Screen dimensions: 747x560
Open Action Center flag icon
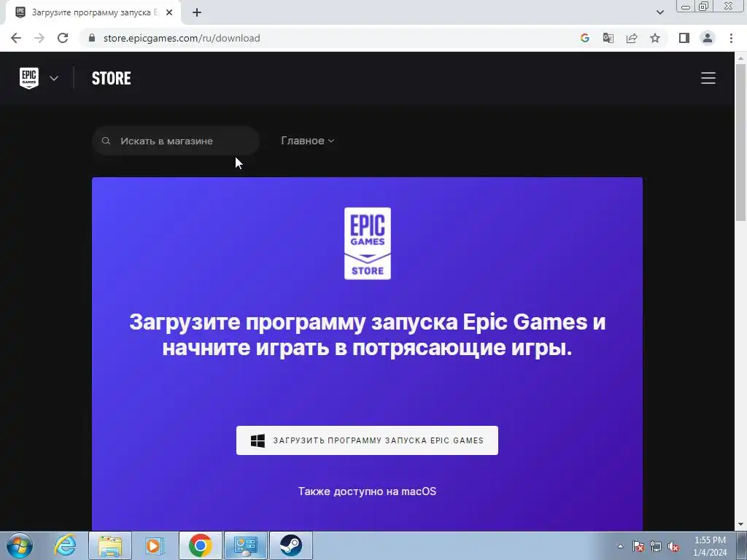(x=638, y=546)
